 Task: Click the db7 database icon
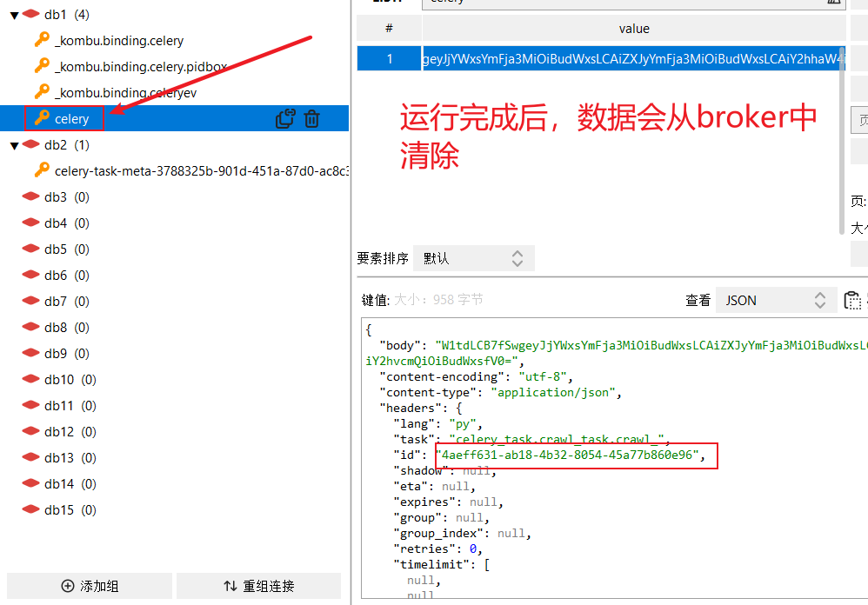pyautogui.click(x=31, y=300)
